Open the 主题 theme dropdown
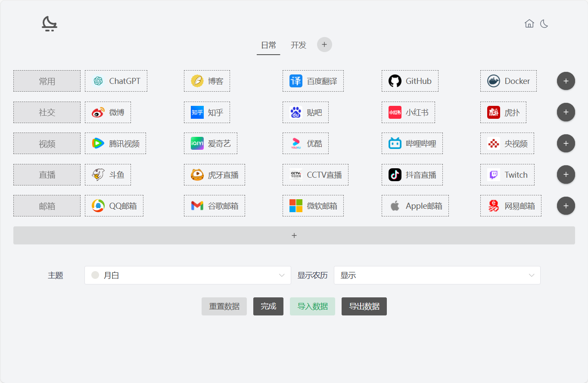This screenshot has height=383, width=588. click(x=187, y=275)
